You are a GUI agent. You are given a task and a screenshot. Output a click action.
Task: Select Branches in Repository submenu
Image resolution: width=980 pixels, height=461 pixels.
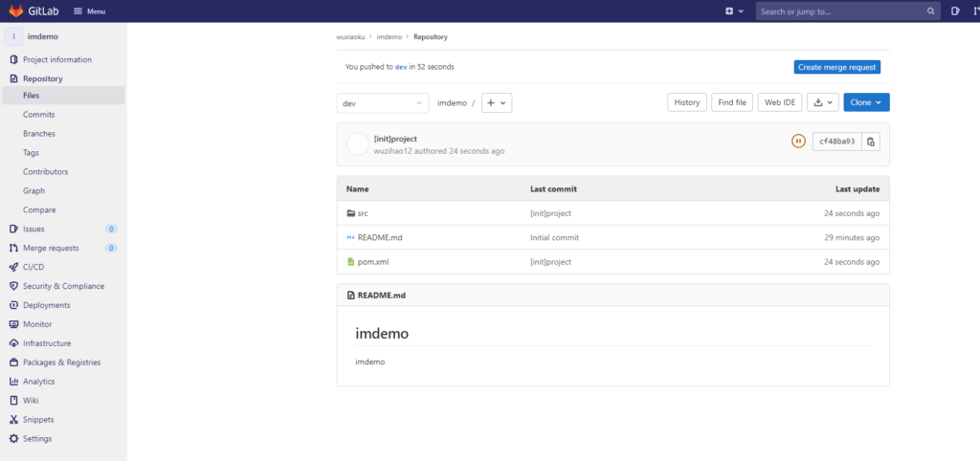pyautogui.click(x=39, y=134)
